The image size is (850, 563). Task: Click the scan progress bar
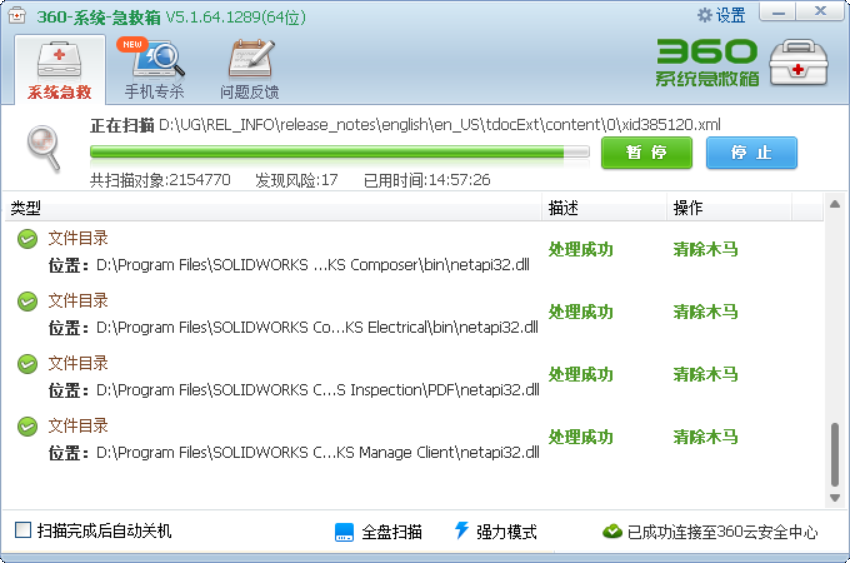(x=340, y=152)
